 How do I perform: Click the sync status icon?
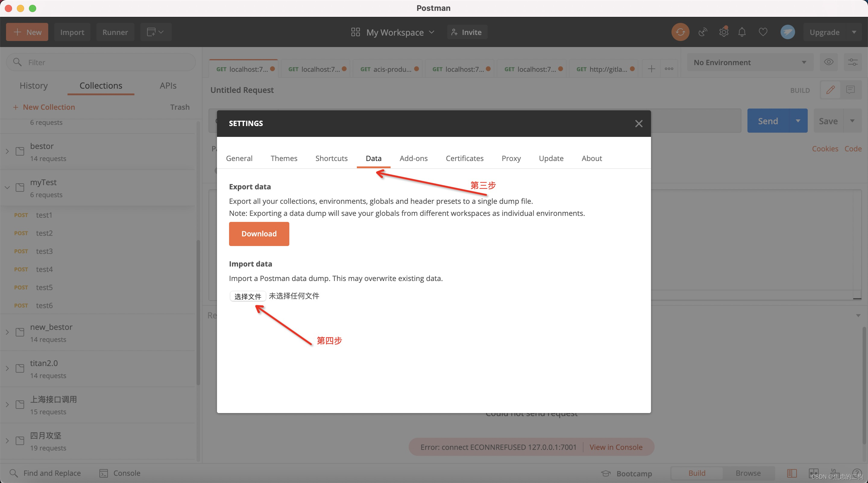click(x=680, y=32)
